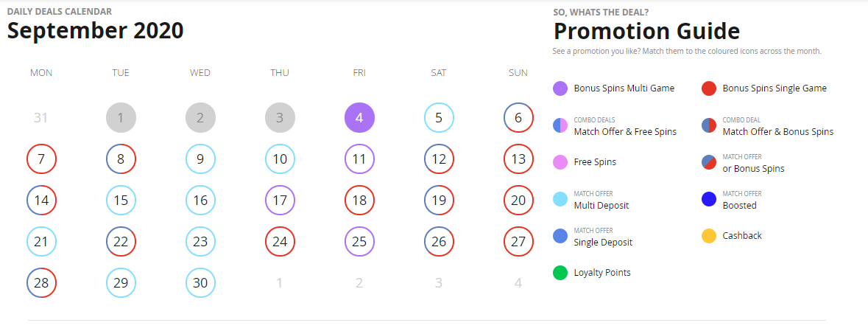Select the Boosted match offer label
Screen dimensions: 868x334
(x=740, y=205)
